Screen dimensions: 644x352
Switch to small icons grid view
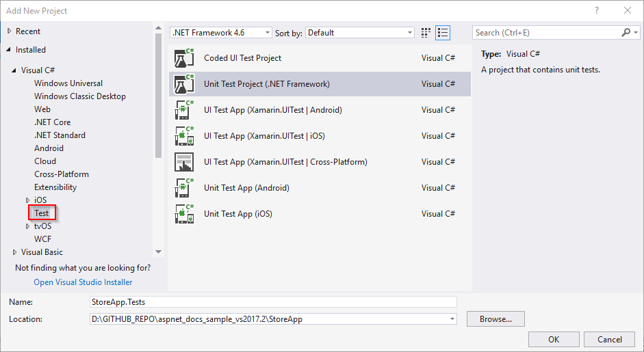[x=426, y=33]
